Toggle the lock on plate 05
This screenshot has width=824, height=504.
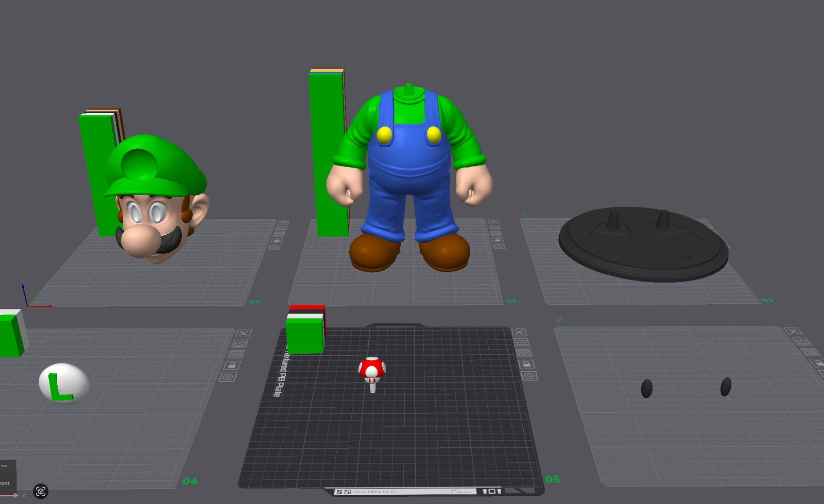tap(526, 364)
